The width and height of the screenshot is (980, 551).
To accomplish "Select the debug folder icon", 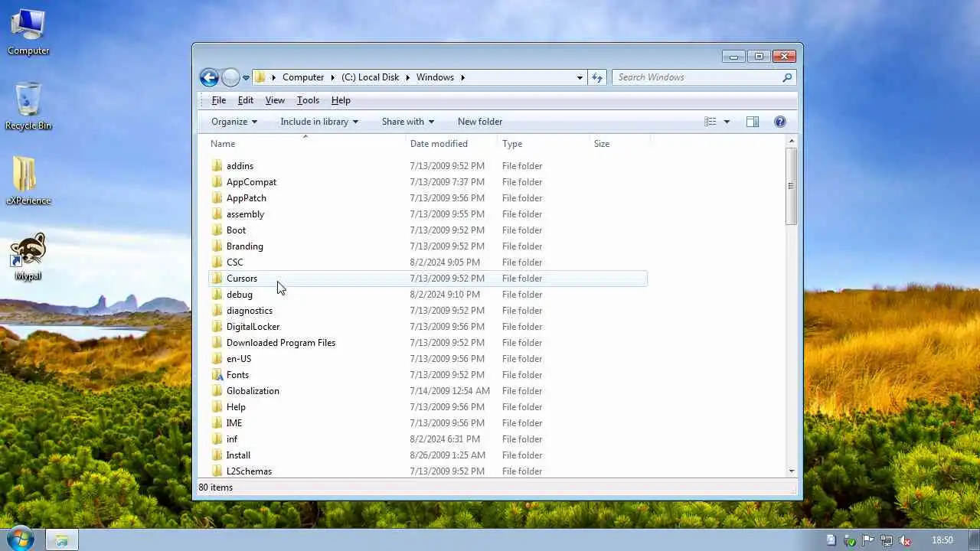I will tap(217, 294).
